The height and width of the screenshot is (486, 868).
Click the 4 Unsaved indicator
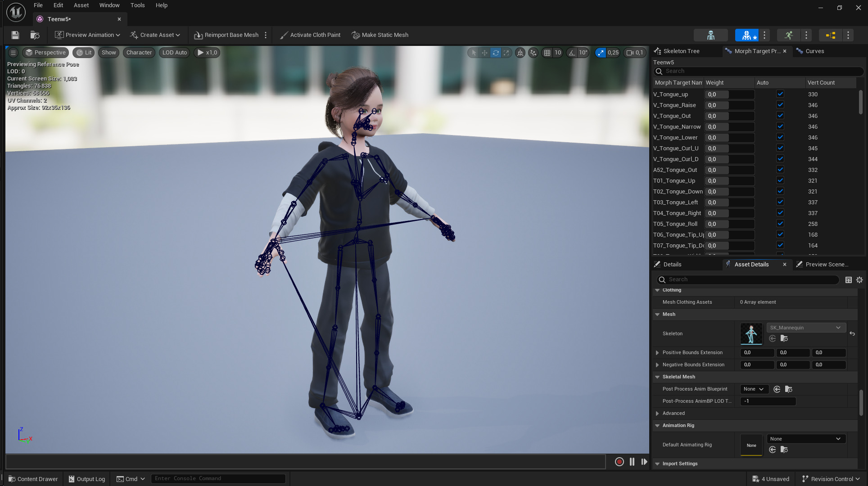pos(771,479)
